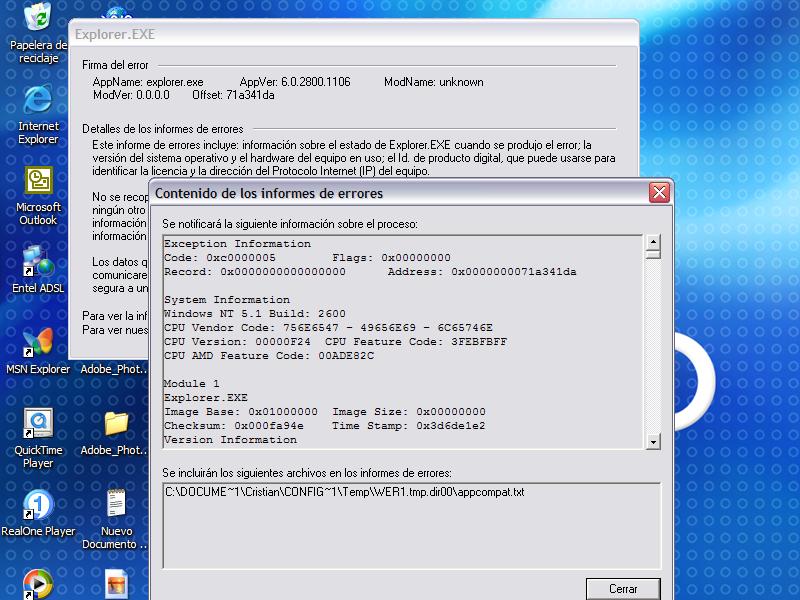Viewport: 800px width, 600px height.
Task: Click the scrollbar thumb of the report box
Action: point(653,255)
